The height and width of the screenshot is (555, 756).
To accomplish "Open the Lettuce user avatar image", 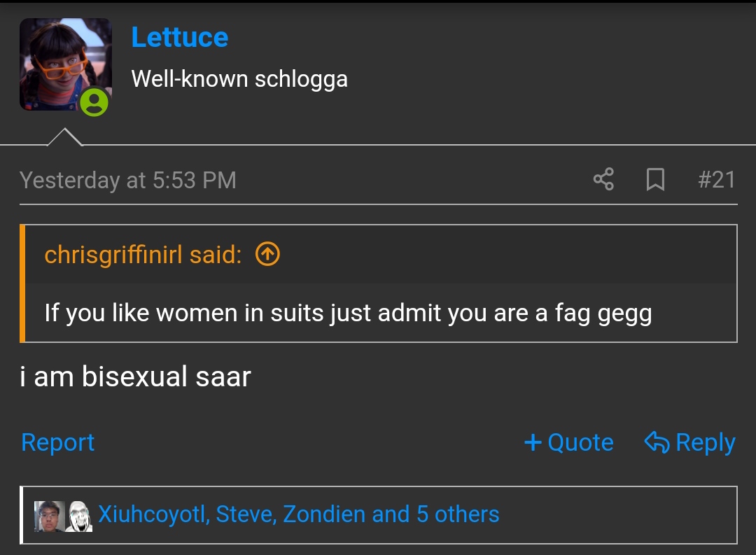I will pos(66,64).
